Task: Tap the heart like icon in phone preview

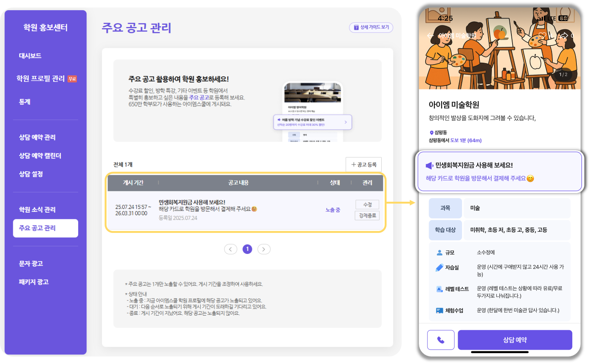Action: pos(542,35)
